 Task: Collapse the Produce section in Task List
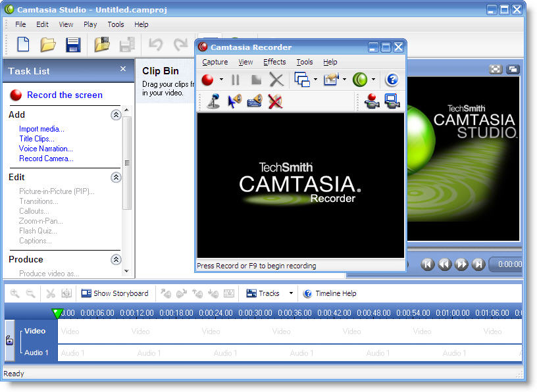tap(116, 260)
